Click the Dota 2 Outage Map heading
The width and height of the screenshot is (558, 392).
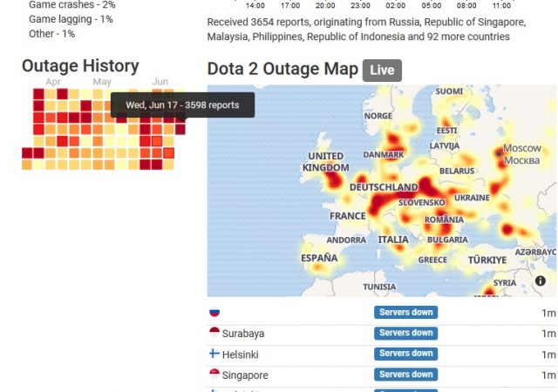[x=282, y=70]
